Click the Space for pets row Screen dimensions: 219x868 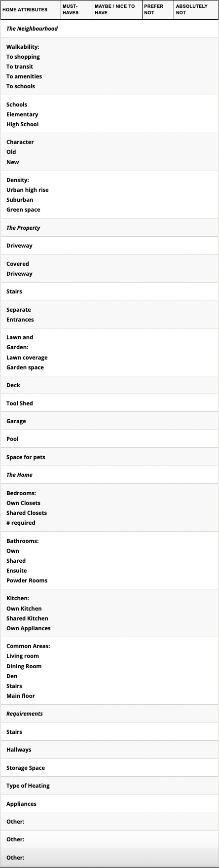pyautogui.click(x=109, y=457)
